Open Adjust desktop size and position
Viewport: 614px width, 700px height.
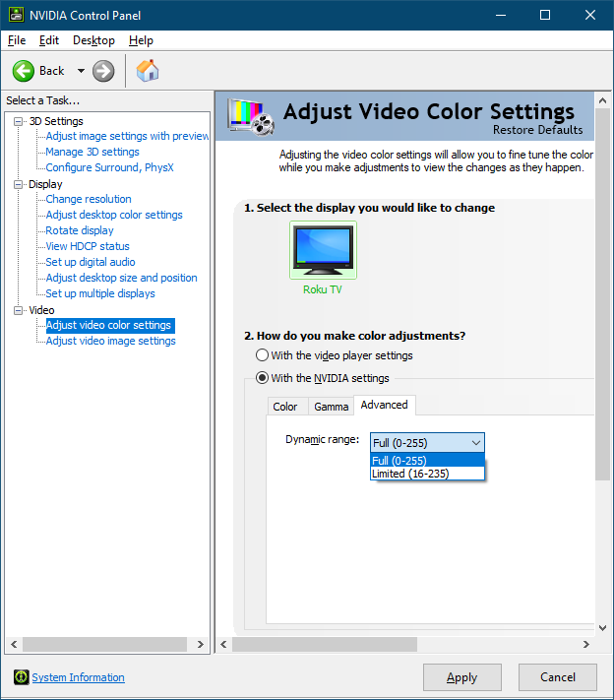click(x=121, y=278)
